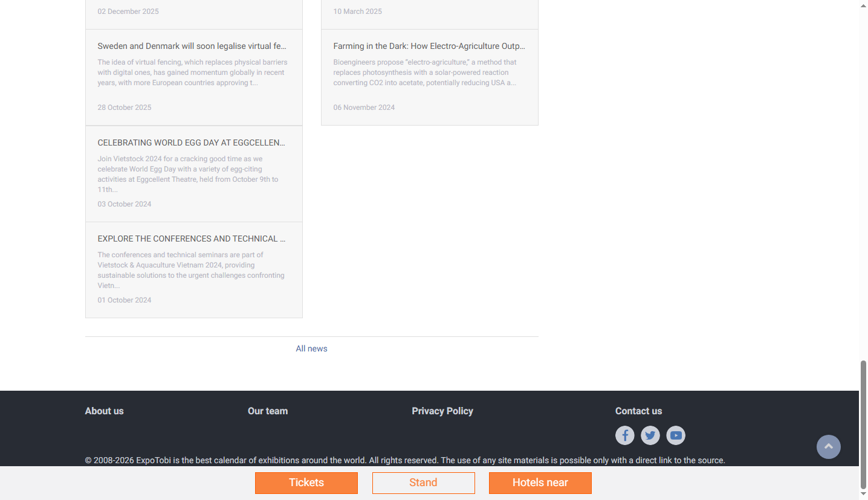Open About us footer link
The height and width of the screenshot is (500, 868).
[x=104, y=411]
